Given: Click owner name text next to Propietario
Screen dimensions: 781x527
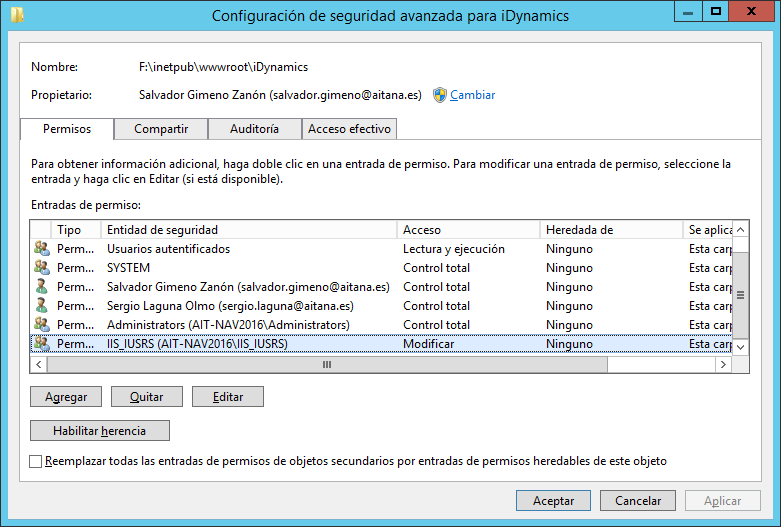Looking at the screenshot, I should tap(280, 95).
